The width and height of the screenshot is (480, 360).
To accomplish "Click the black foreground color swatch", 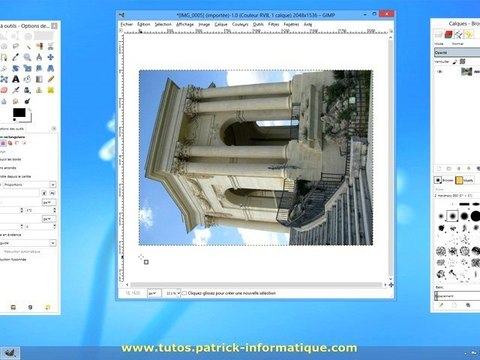I will [19, 112].
